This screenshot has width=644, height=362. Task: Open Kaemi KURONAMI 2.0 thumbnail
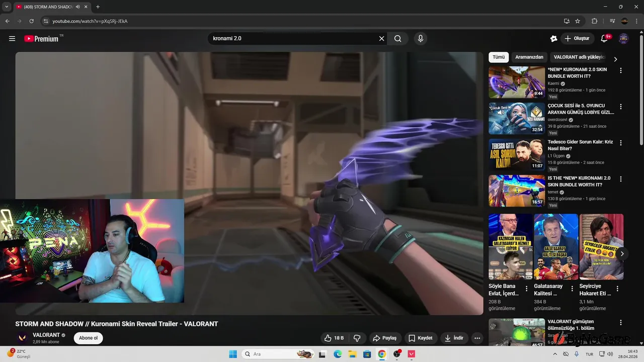517,82
